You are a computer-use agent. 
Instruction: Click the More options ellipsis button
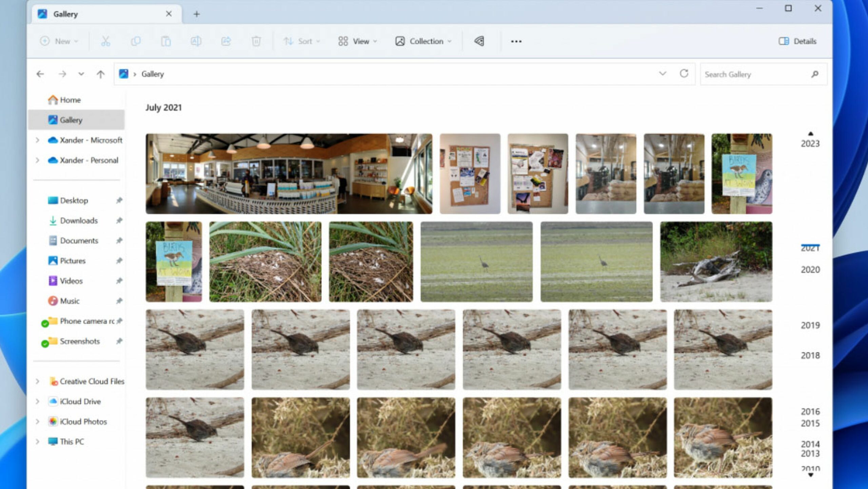pos(516,41)
